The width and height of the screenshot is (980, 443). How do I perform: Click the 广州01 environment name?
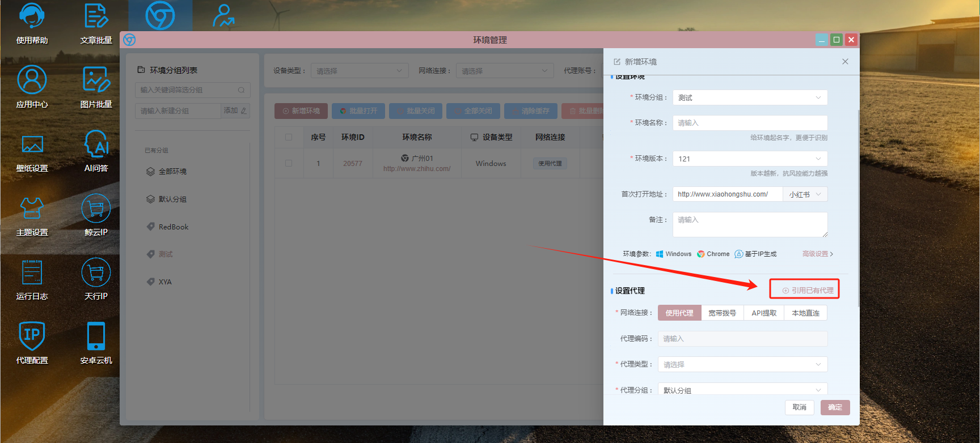423,159
